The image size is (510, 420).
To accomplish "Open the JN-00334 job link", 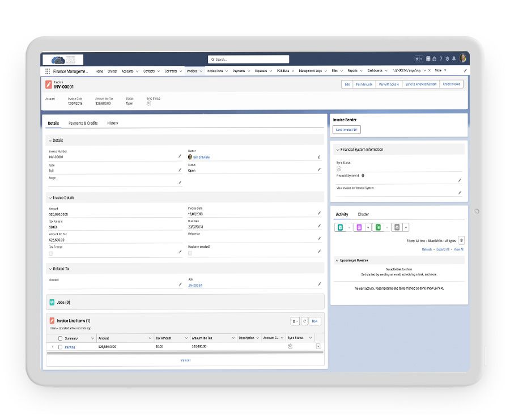I will (x=195, y=286).
